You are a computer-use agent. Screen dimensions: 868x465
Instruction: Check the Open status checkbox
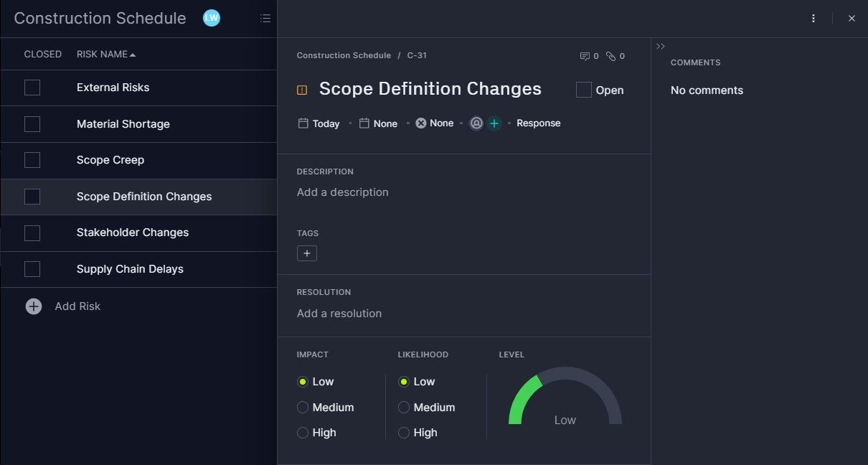click(x=584, y=90)
